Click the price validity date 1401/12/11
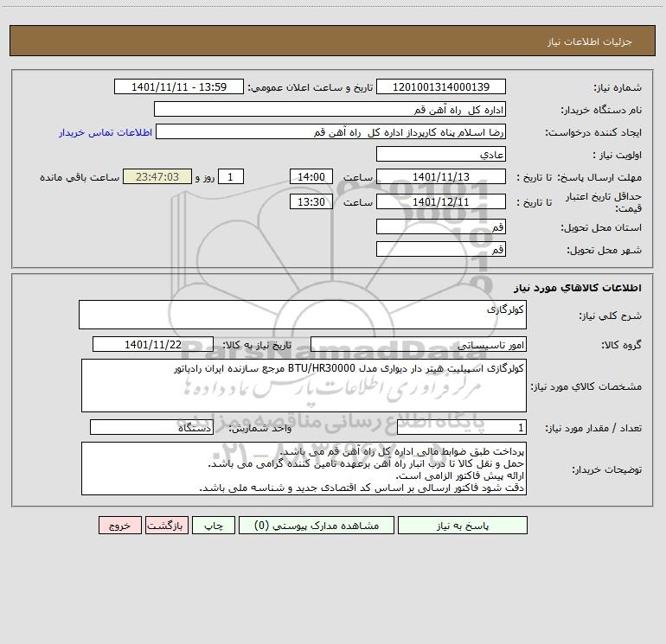The height and width of the screenshot is (644, 666). coord(441,201)
